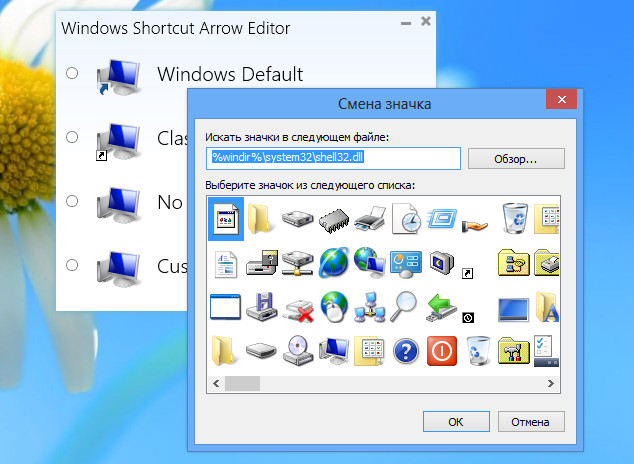The height and width of the screenshot is (464, 634).
Task: Select the globe with mouse icon
Action: [x=334, y=307]
